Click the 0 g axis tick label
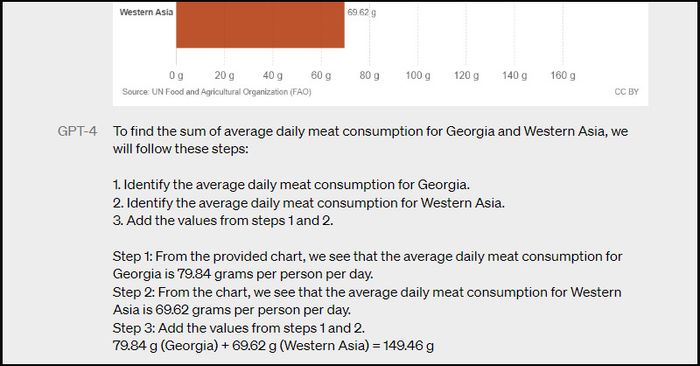This screenshot has height=366, width=700. tap(176, 75)
